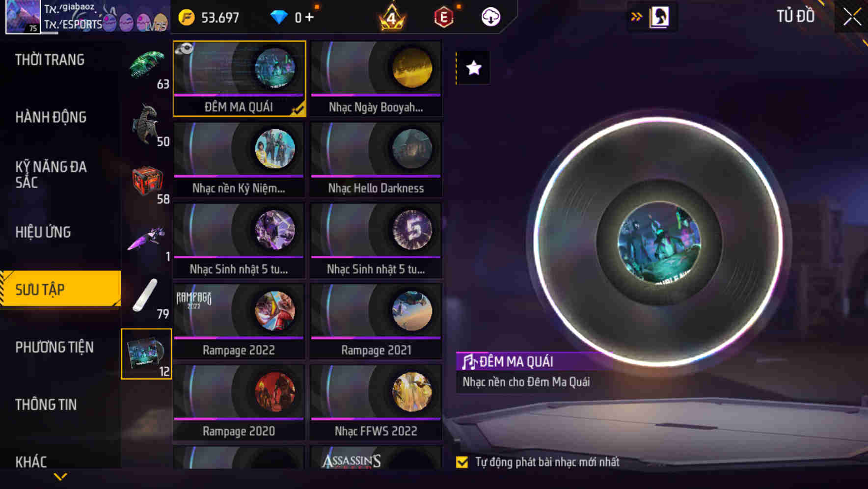Toggle auto-play newest music checkbox
Viewport: 868px width, 489px height.
tap(462, 462)
